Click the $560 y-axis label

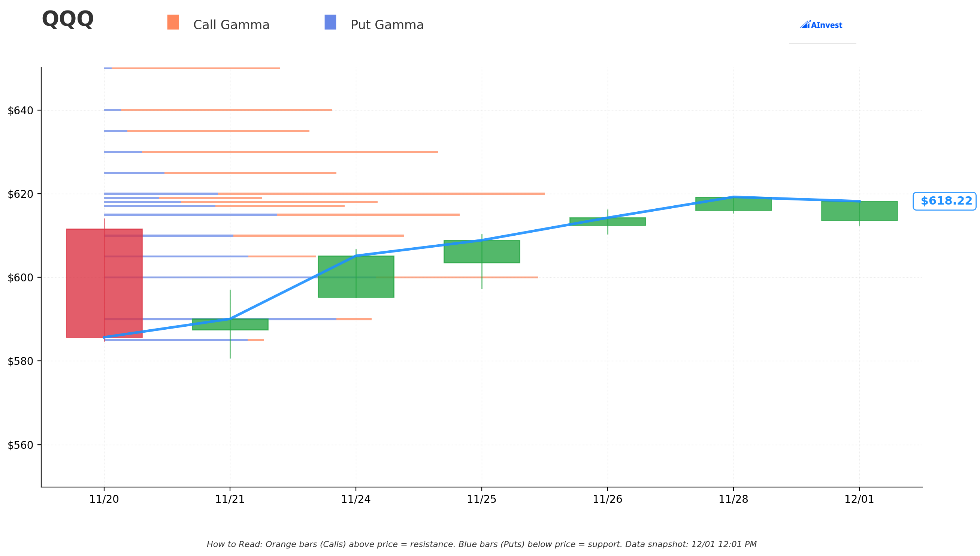[21, 445]
